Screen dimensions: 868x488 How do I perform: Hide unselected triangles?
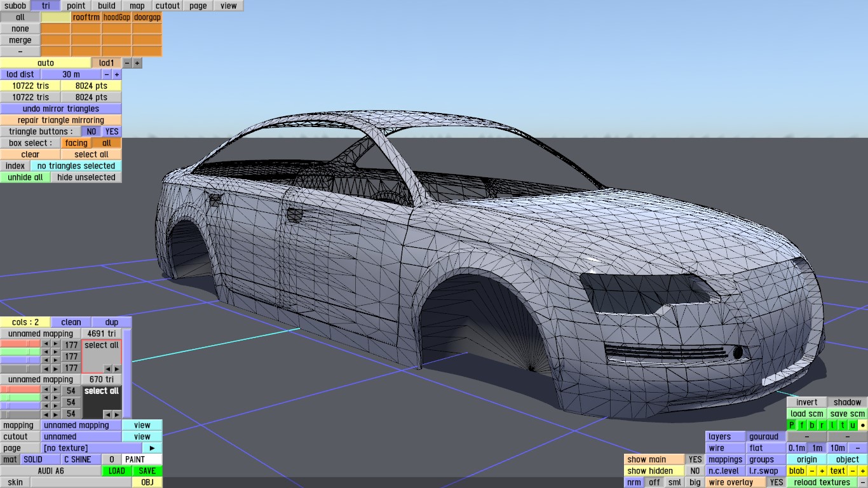click(86, 177)
